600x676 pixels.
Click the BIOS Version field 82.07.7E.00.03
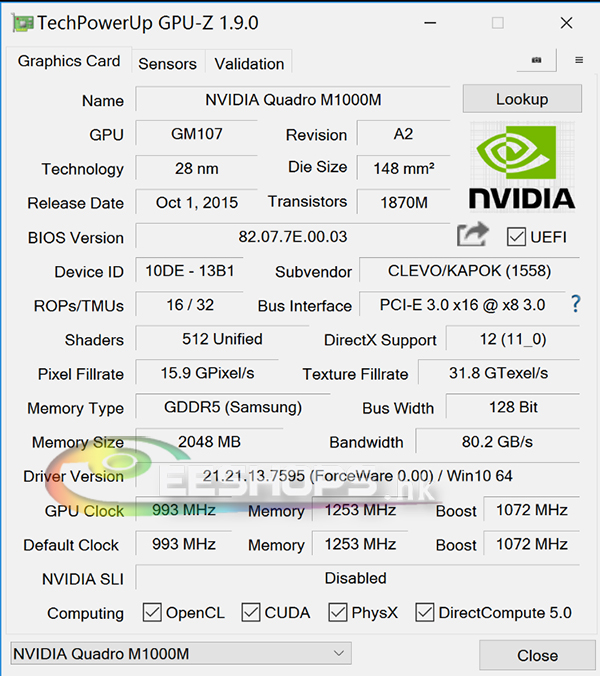[293, 236]
